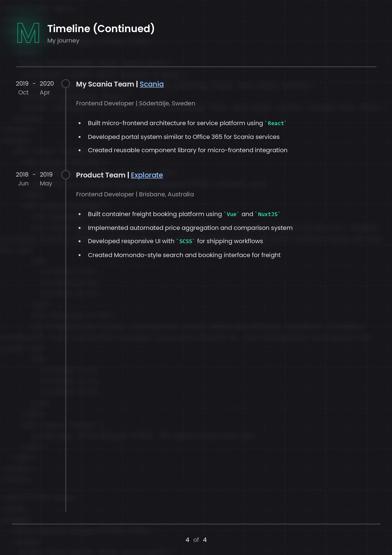
Task: Click the Explorate timeline circle marker
Action: [65, 175]
